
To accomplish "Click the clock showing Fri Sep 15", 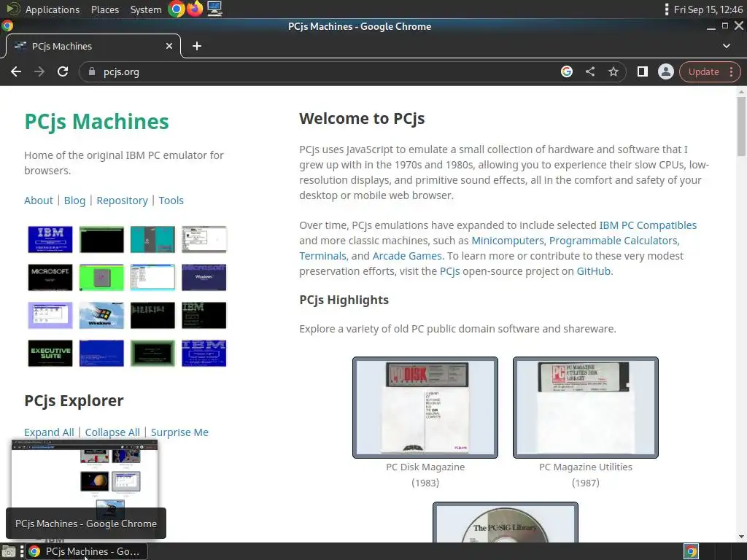I will coord(708,9).
